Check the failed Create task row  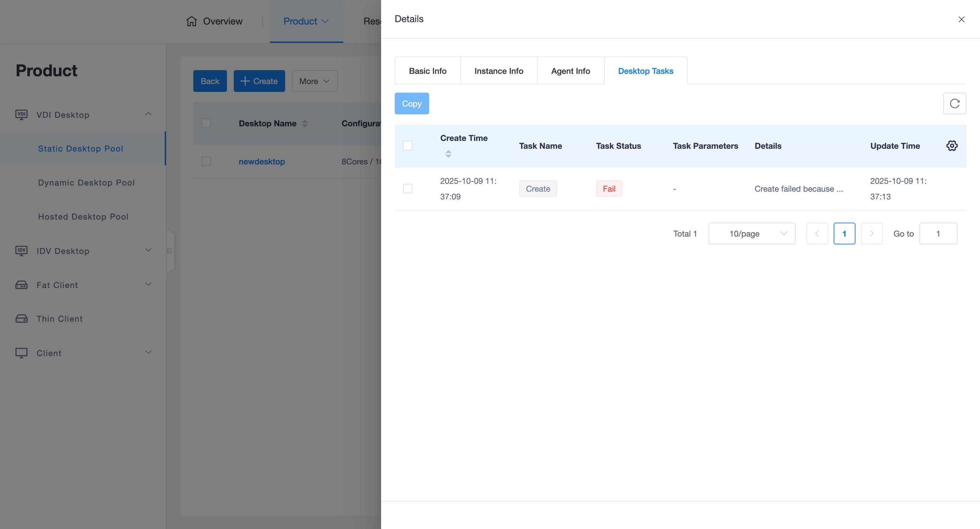point(407,189)
